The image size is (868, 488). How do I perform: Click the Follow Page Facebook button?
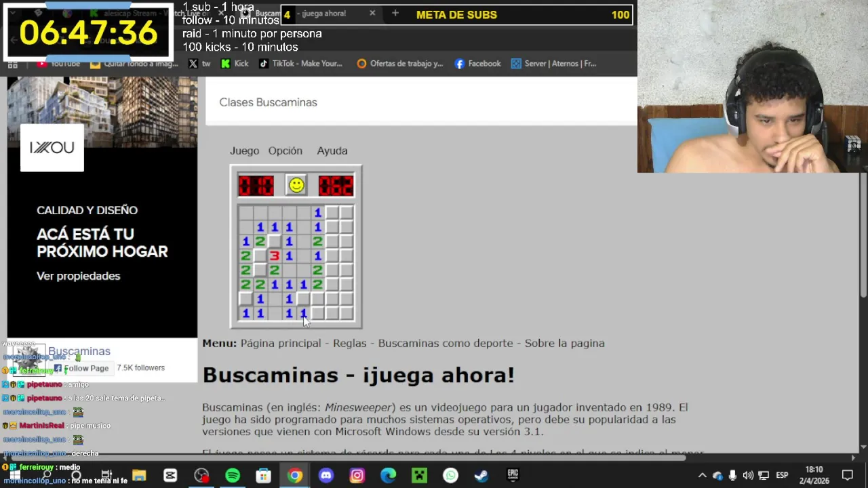click(81, 368)
